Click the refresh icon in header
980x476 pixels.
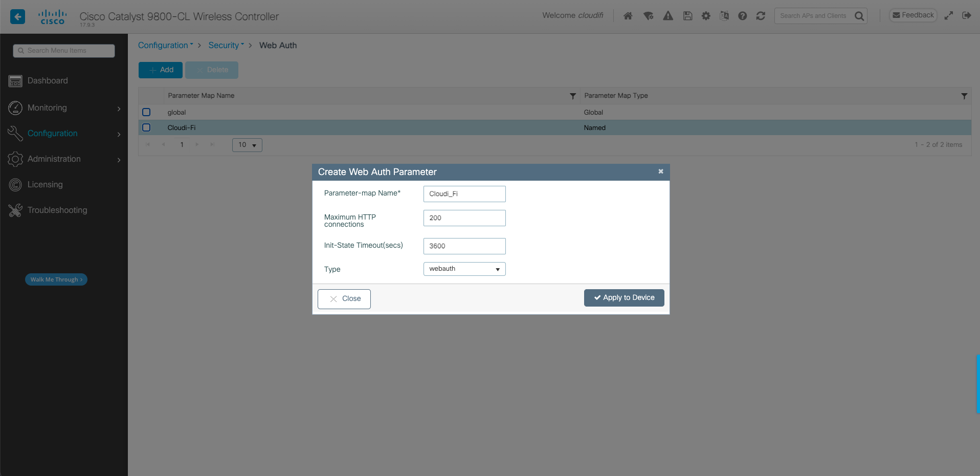(761, 16)
